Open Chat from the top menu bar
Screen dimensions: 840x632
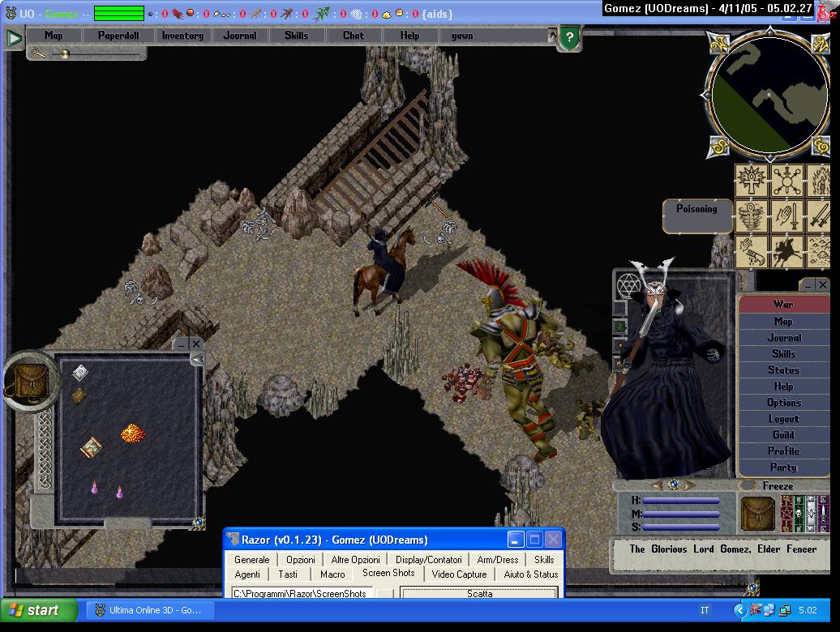[354, 36]
